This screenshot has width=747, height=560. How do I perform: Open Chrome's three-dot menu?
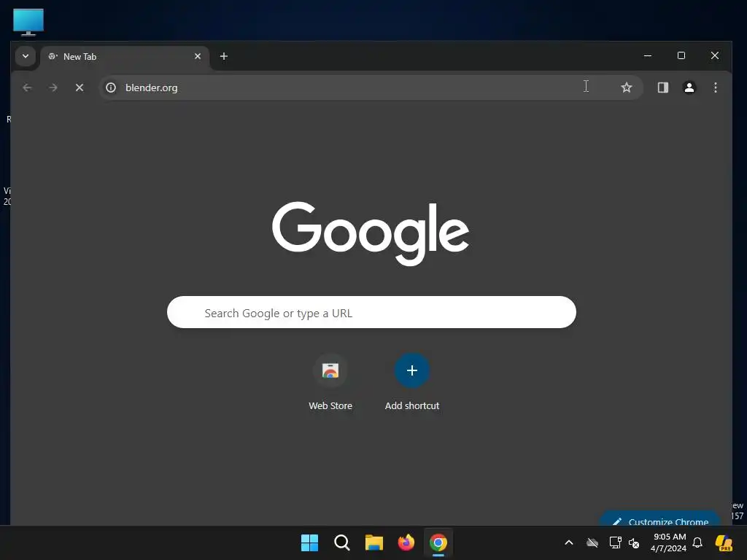(715, 87)
